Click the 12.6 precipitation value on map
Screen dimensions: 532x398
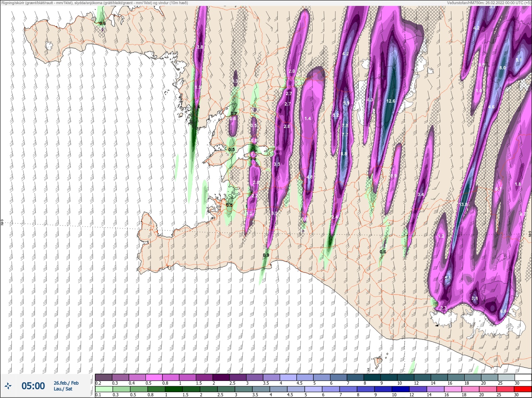pos(391,101)
